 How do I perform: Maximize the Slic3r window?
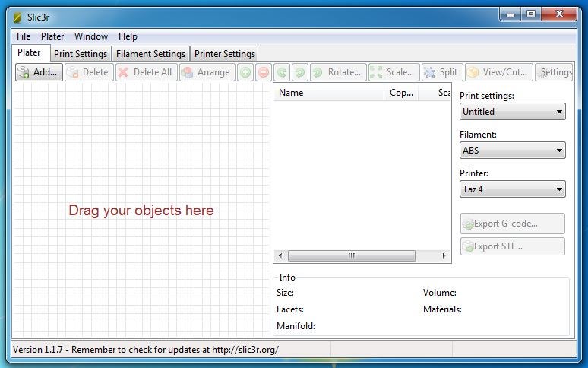530,14
